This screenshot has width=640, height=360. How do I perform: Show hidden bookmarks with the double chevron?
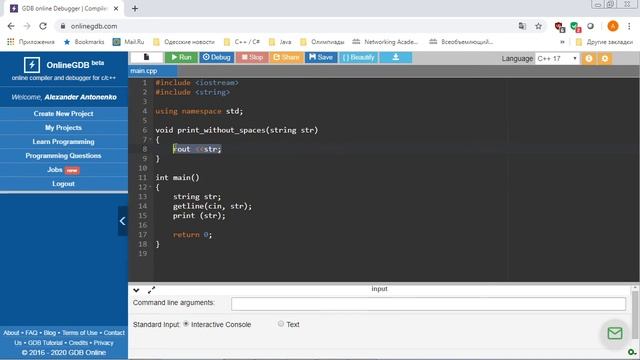[x=562, y=42]
